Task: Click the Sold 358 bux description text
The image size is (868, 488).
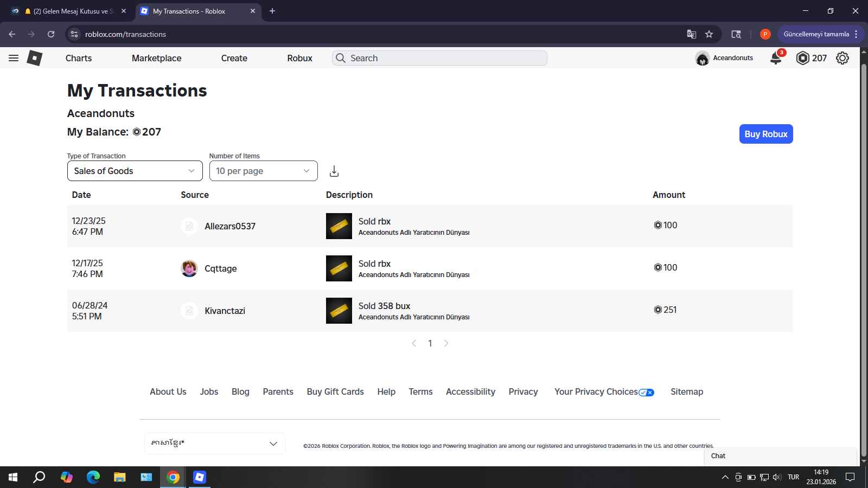Action: click(384, 306)
